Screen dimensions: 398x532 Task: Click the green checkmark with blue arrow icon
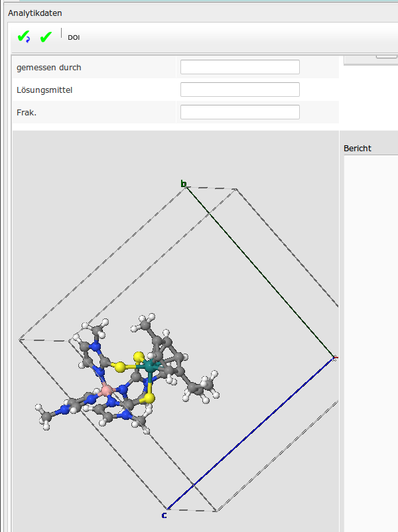click(x=23, y=37)
